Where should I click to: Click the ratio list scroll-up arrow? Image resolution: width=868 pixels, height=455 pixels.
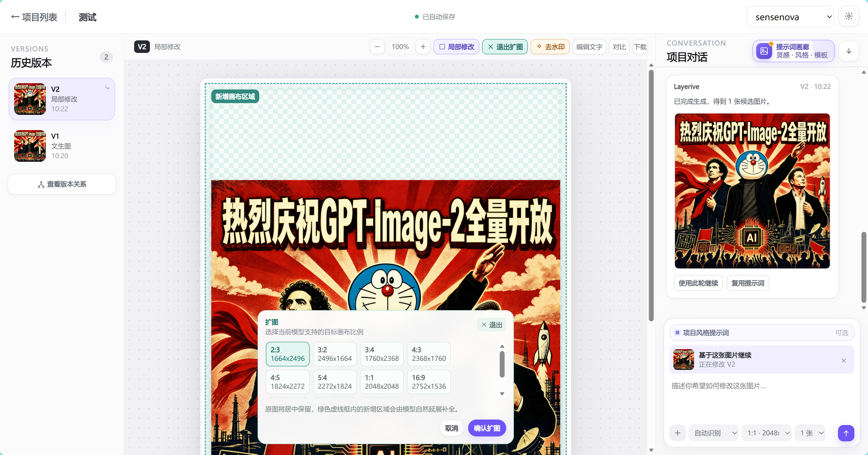click(502, 346)
